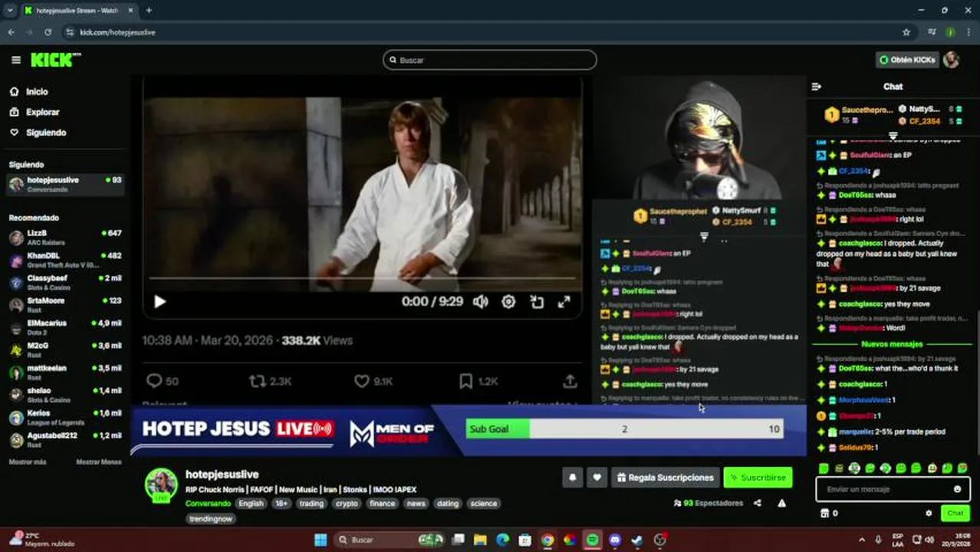This screenshot has width=980, height=552.
Task: Open the embedded video settings gear
Action: [508, 302]
